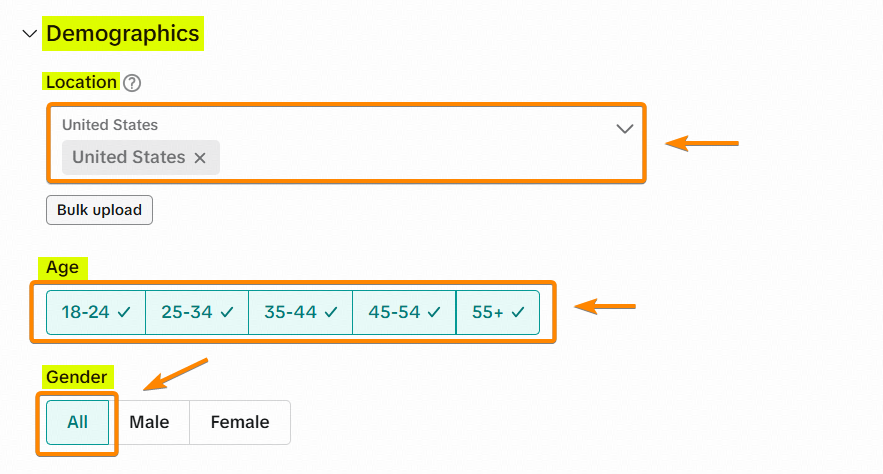This screenshot has height=474, width=883.
Task: Collapse the Demographics section chevron
Action: click(x=30, y=35)
